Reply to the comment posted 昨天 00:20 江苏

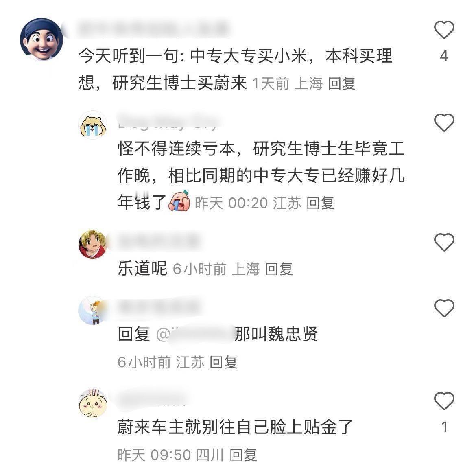click(x=320, y=203)
